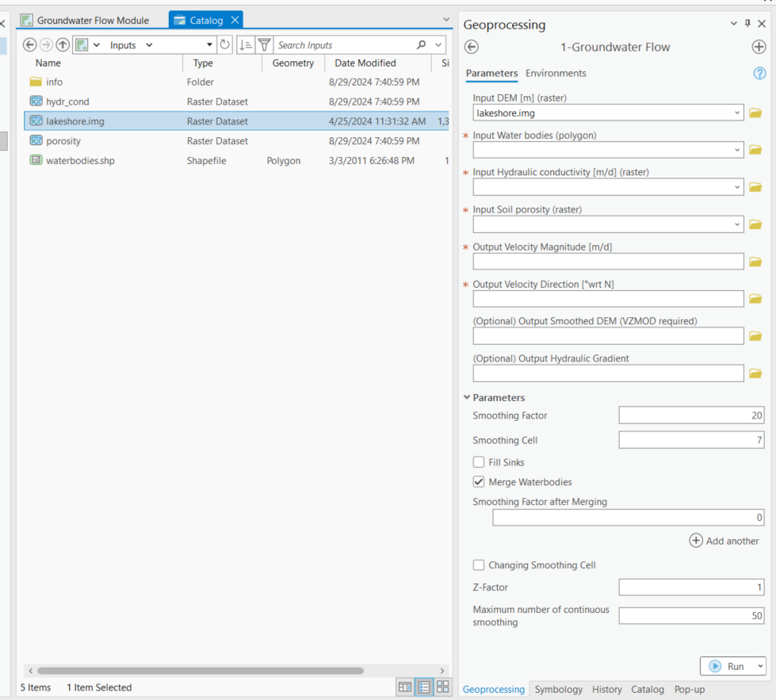The height and width of the screenshot is (700, 776).
Task: Switch to the Environments tab
Action: point(556,73)
